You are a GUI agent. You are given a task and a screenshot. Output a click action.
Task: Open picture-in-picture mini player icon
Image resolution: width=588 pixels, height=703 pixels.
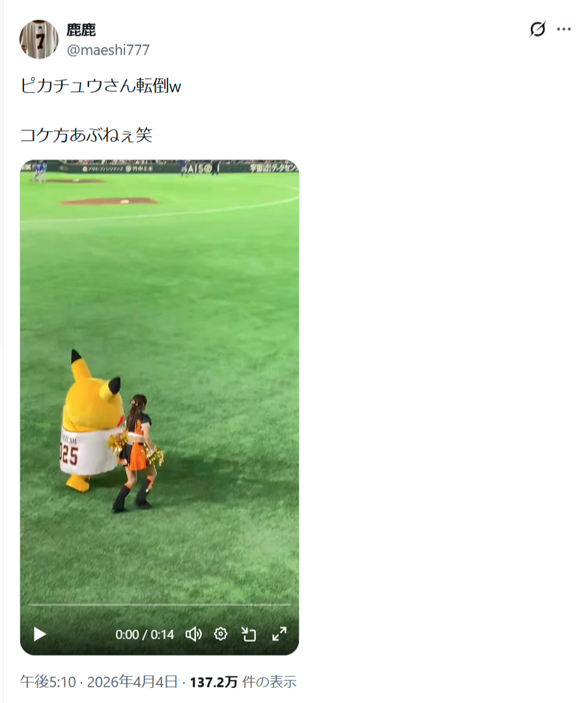tap(249, 634)
